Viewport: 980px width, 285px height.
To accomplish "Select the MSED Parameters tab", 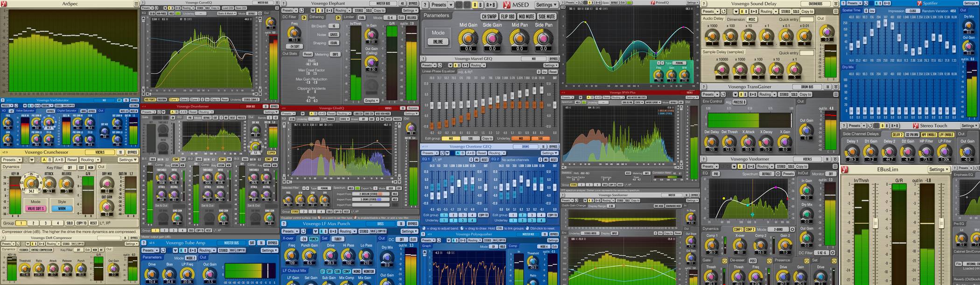I will tap(436, 15).
